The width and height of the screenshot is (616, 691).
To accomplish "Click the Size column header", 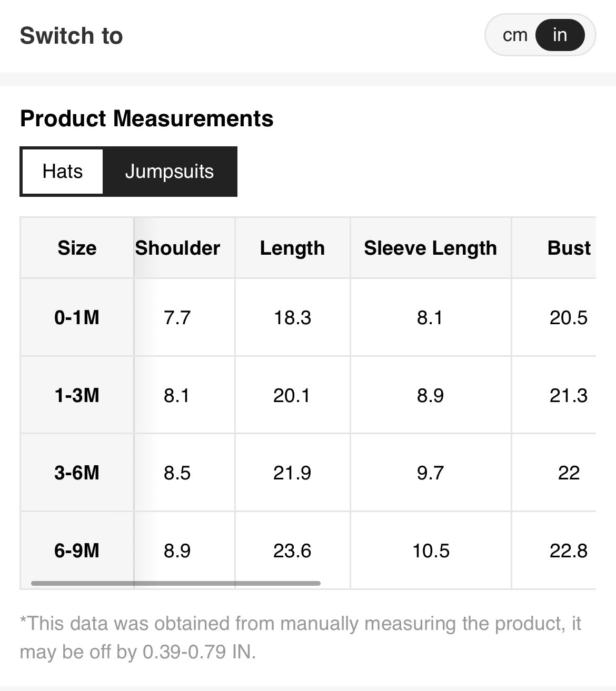I will pyautogui.click(x=77, y=248).
